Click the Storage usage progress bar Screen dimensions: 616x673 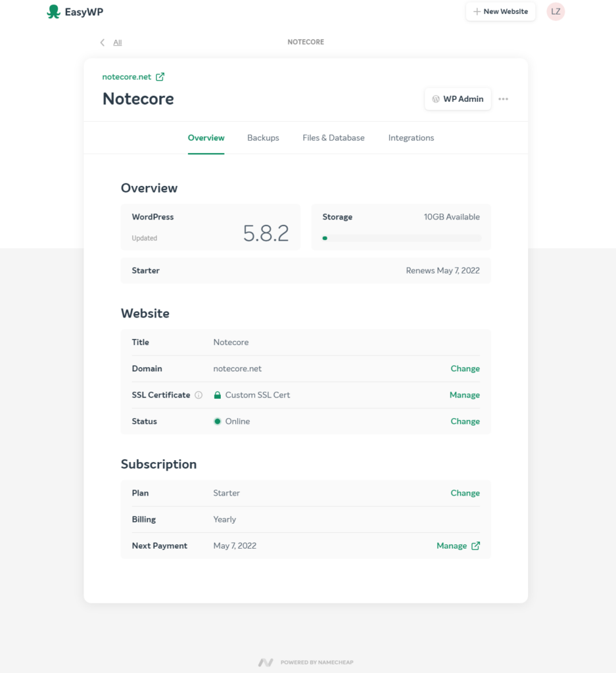402,238
